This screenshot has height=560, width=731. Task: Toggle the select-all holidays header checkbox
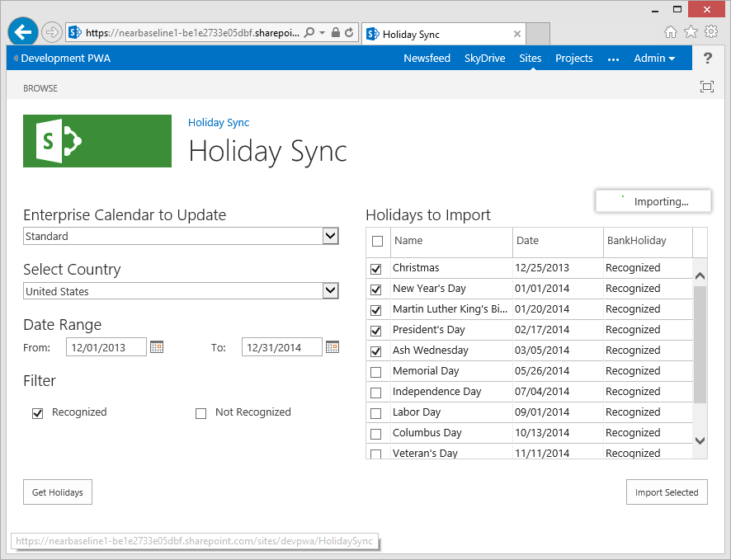[377, 241]
